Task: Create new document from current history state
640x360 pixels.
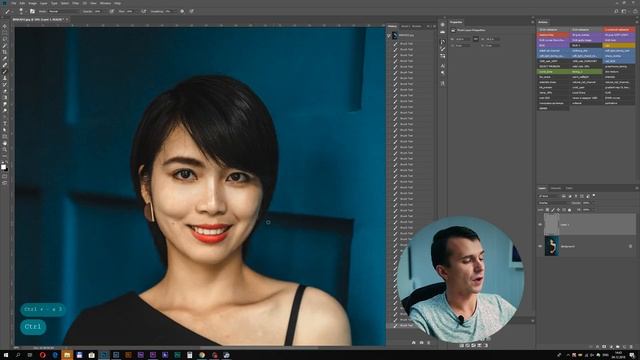Action: pyautogui.click(x=413, y=342)
